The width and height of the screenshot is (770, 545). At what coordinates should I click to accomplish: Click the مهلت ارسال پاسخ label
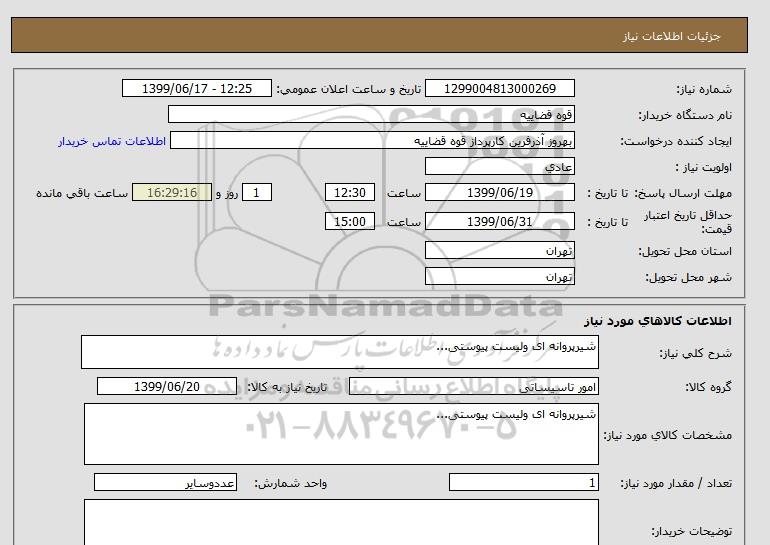(683, 193)
